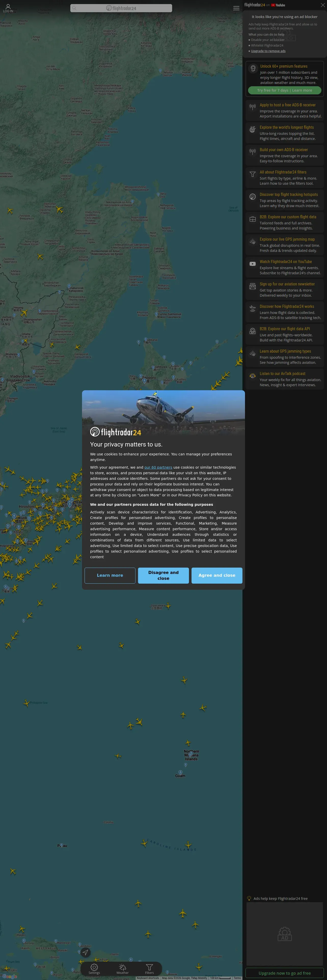Viewport: 327px width, 980px height.
Task: Open the flight data API icon
Action: pyautogui.click(x=252, y=331)
